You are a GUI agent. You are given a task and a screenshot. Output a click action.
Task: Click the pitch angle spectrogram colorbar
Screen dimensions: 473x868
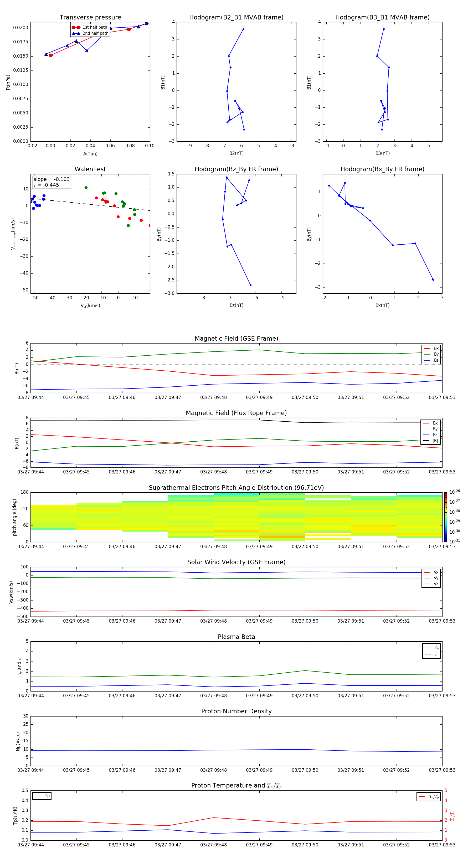coord(446,517)
